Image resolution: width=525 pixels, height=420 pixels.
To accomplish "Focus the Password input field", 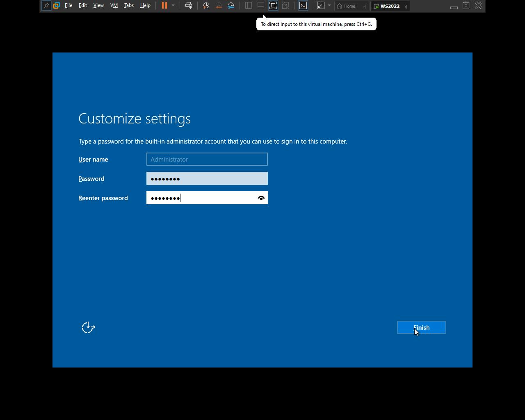I will (207, 178).
